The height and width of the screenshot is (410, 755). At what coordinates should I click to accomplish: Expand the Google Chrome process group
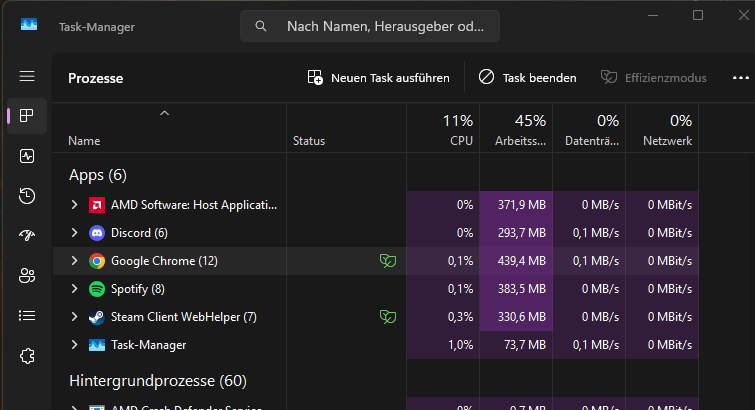click(x=74, y=261)
